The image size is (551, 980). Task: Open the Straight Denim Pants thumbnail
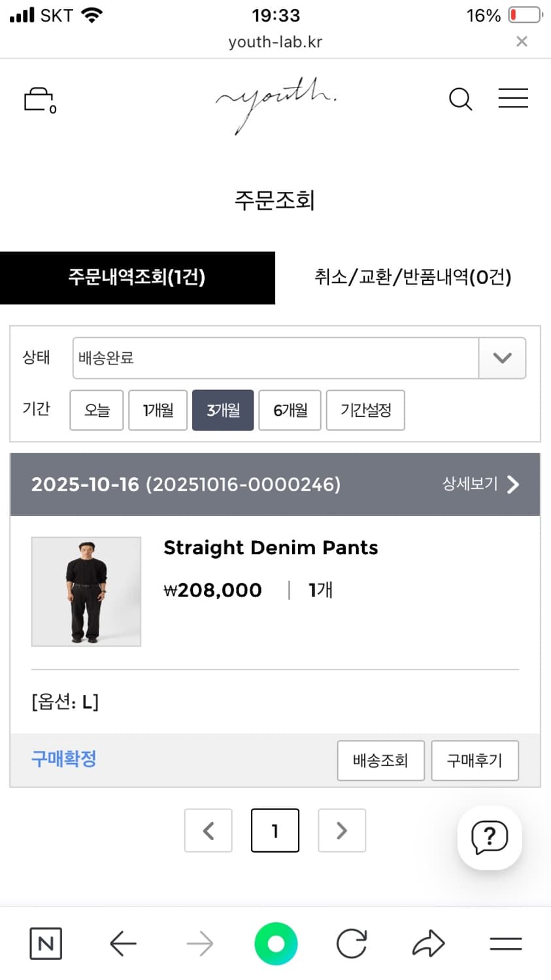(86, 591)
